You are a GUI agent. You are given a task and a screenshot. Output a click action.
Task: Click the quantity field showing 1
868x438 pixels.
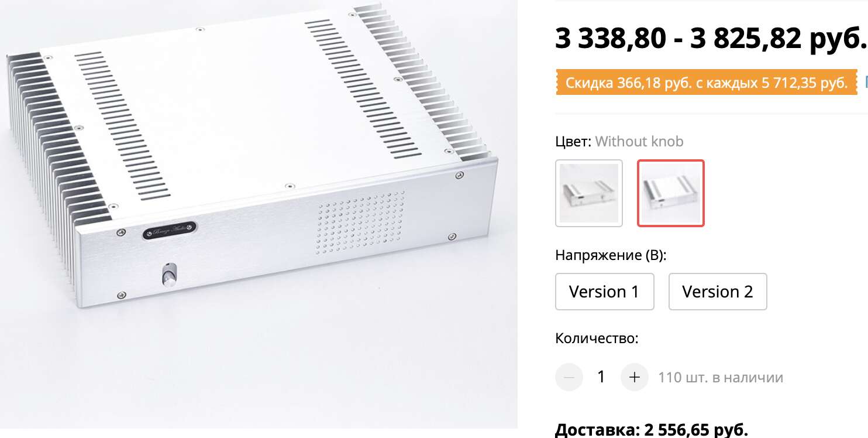tap(601, 377)
